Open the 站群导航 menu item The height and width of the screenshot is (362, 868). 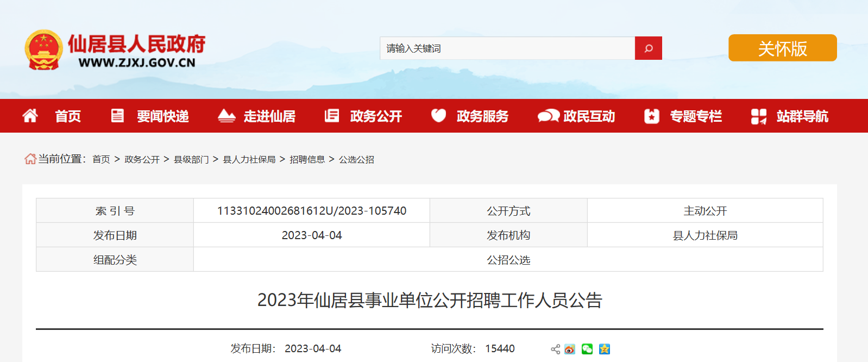[x=802, y=116]
